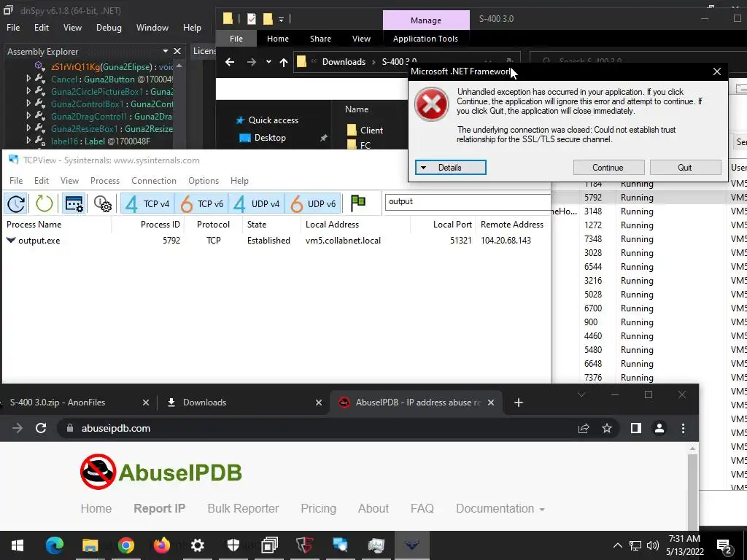Expand Cancel : Guna2Button tree node
The width and height of the screenshot is (747, 560).
click(28, 79)
